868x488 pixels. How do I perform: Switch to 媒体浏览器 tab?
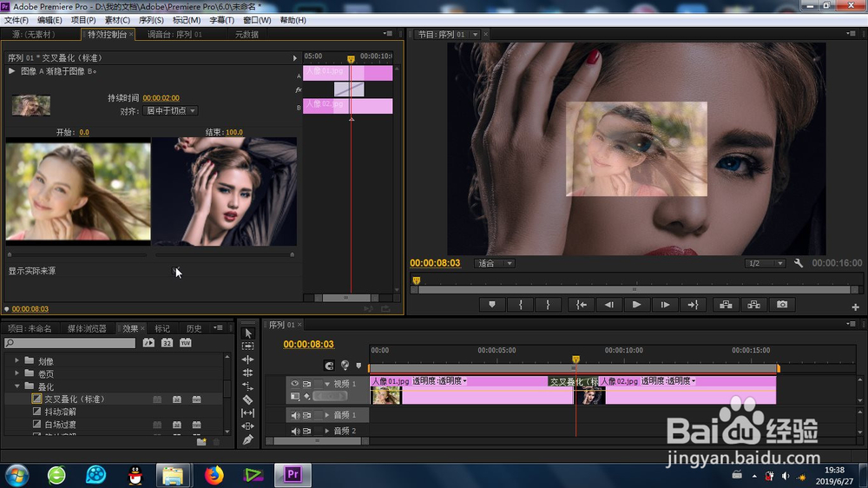[87, 328]
